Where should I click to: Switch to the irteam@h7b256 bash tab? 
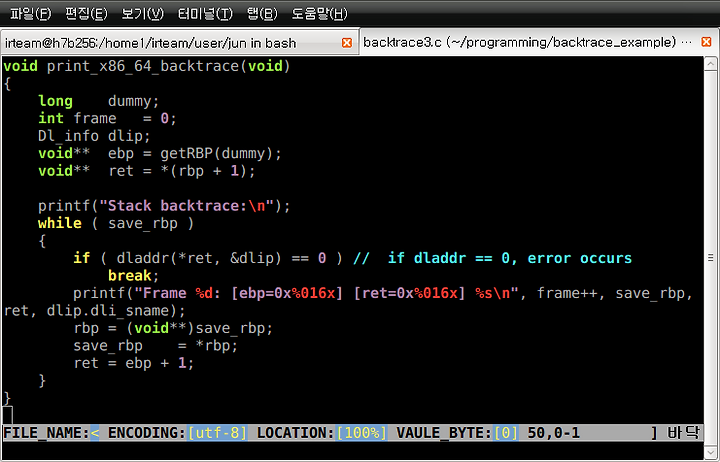point(179,43)
